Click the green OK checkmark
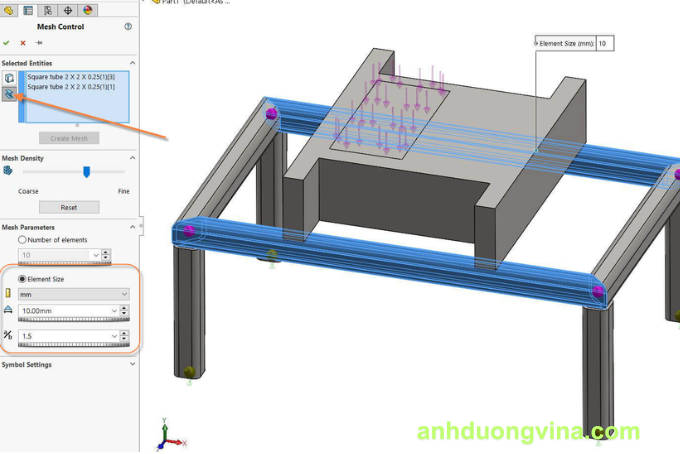The width and height of the screenshot is (680, 454). tap(7, 43)
